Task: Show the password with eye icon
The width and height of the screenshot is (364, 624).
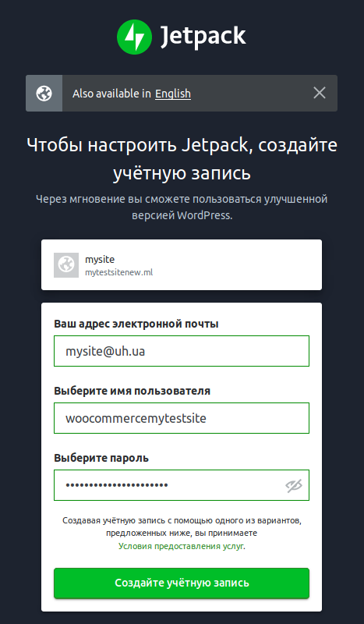Action: (x=294, y=485)
